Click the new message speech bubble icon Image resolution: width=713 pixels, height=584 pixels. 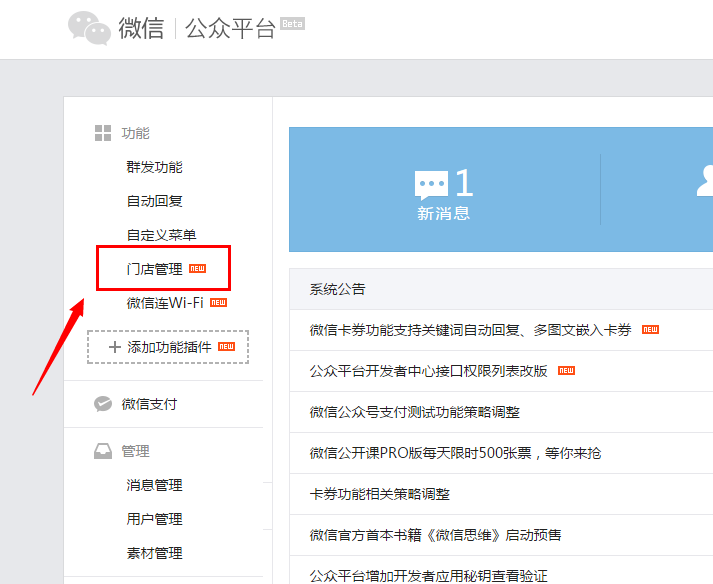(431, 185)
